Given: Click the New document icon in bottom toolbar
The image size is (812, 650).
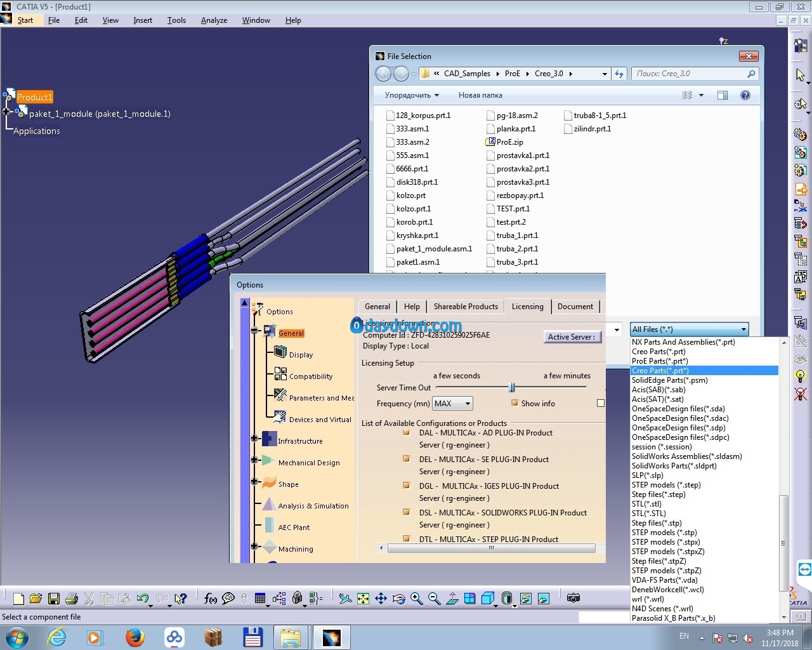Looking at the screenshot, I should 18,599.
